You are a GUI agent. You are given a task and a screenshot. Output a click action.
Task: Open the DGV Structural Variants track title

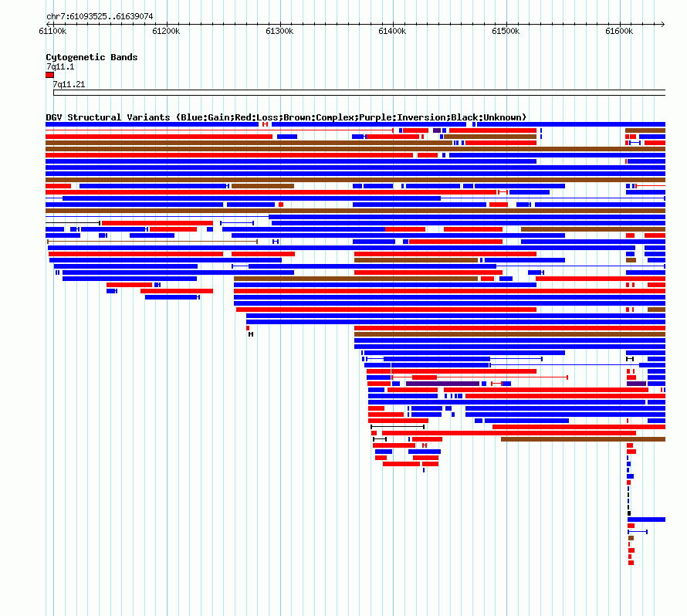(x=286, y=117)
